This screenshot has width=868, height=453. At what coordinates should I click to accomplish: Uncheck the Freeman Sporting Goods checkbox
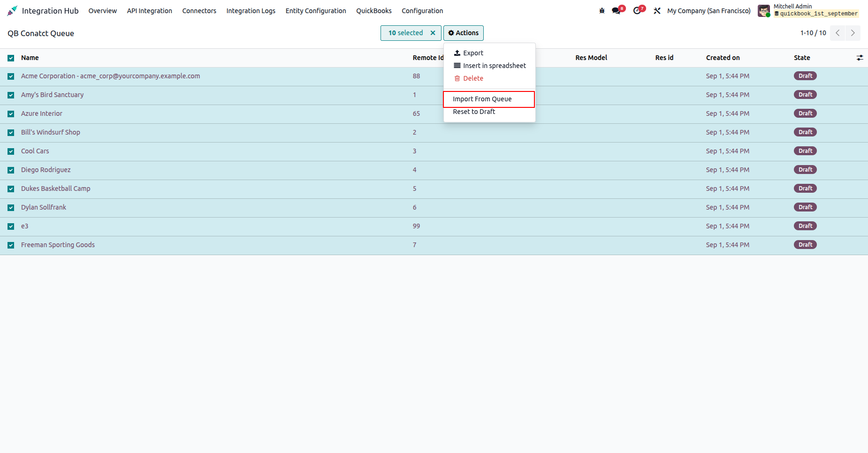point(11,245)
